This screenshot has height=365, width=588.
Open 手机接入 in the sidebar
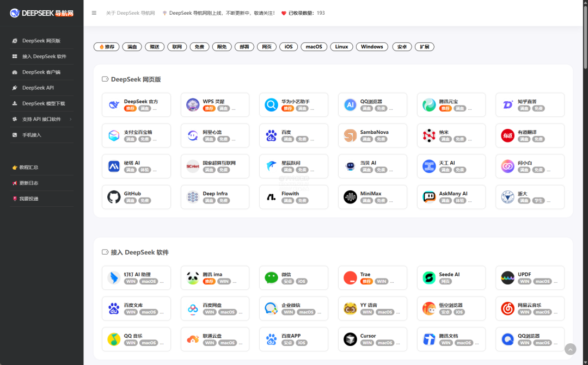(41, 135)
